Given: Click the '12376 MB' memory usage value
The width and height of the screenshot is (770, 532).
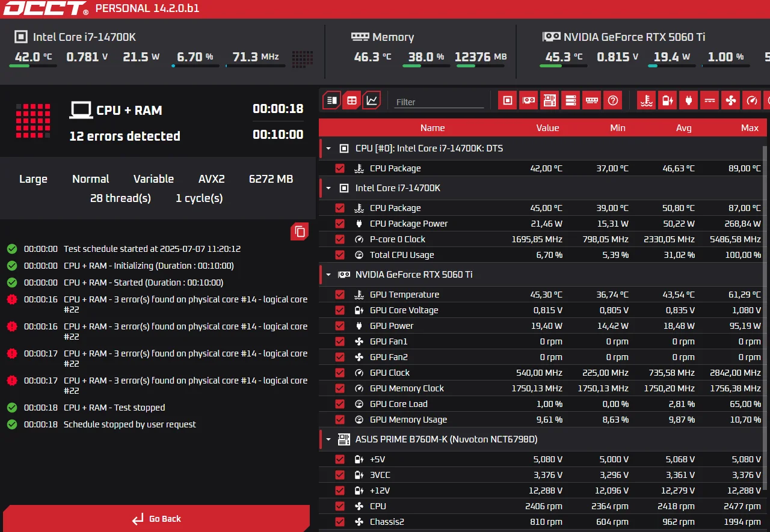Looking at the screenshot, I should pyautogui.click(x=481, y=57).
